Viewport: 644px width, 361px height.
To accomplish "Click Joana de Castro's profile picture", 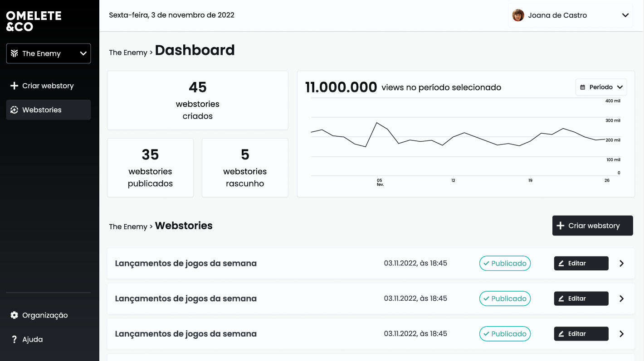I will (x=517, y=15).
